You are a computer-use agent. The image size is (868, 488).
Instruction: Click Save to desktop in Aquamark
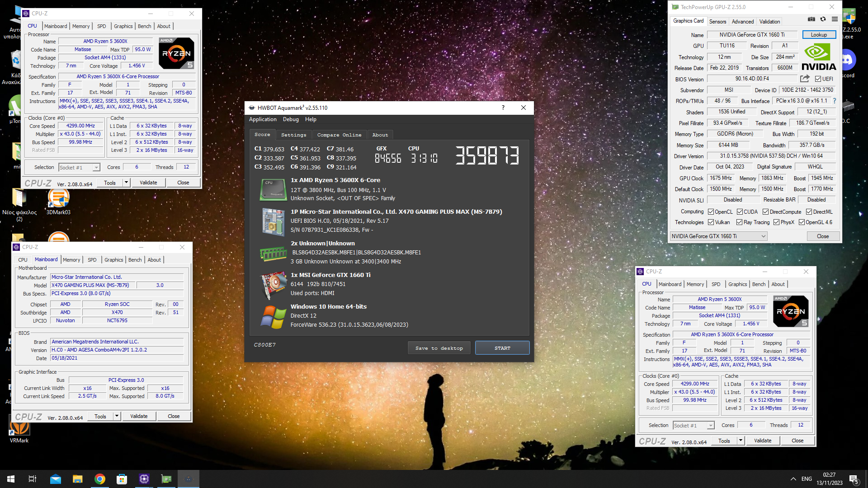point(439,348)
